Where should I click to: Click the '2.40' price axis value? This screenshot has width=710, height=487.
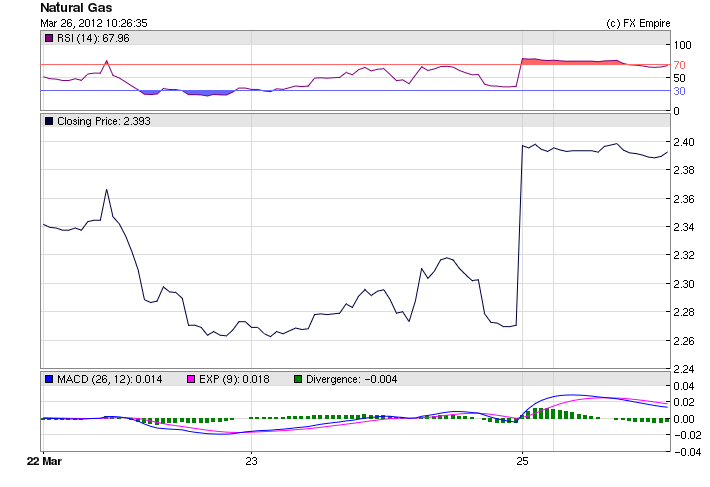[684, 142]
